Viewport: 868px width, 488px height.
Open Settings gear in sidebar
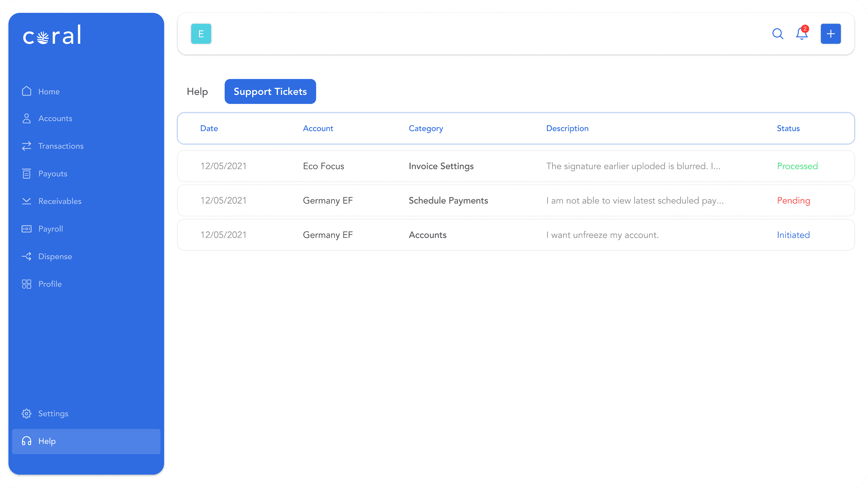[x=53, y=414]
